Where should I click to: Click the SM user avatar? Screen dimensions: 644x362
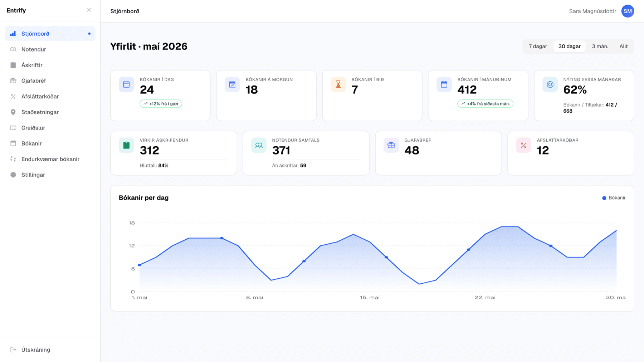(x=628, y=11)
